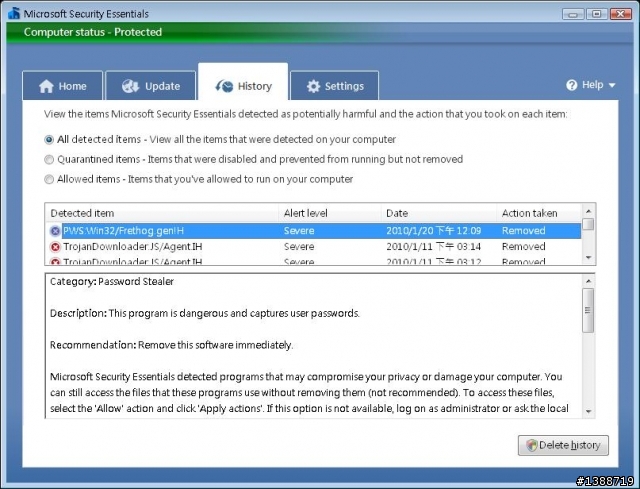The height and width of the screenshot is (489, 640).
Task: Click the detected list scroll down arrow
Action: tap(588, 258)
